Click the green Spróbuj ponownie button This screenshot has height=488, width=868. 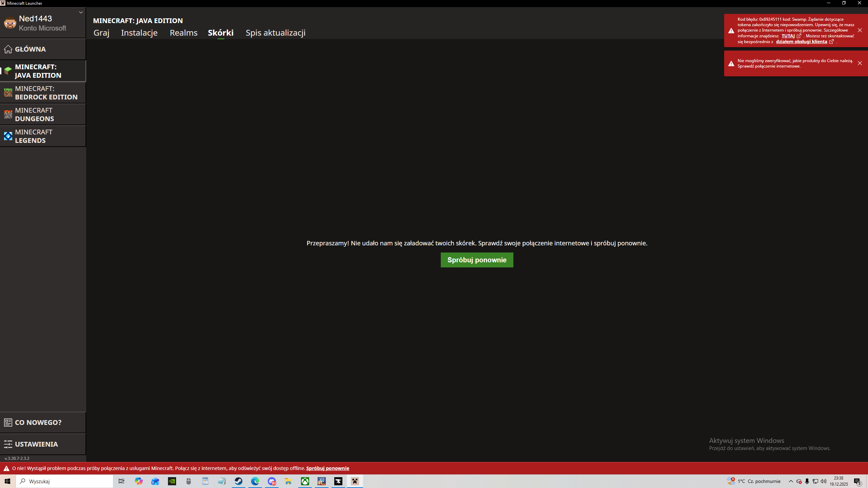tap(477, 260)
